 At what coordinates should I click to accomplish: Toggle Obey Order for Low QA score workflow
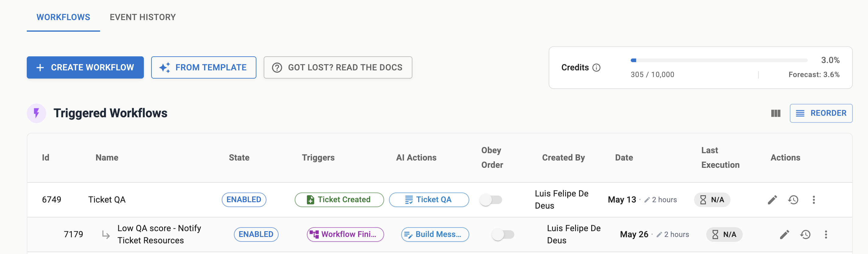(503, 235)
